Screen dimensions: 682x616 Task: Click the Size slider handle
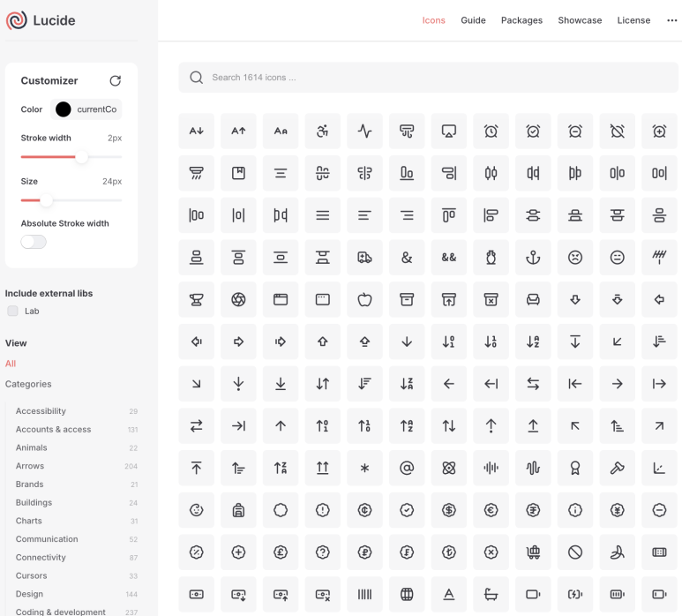[x=46, y=200]
